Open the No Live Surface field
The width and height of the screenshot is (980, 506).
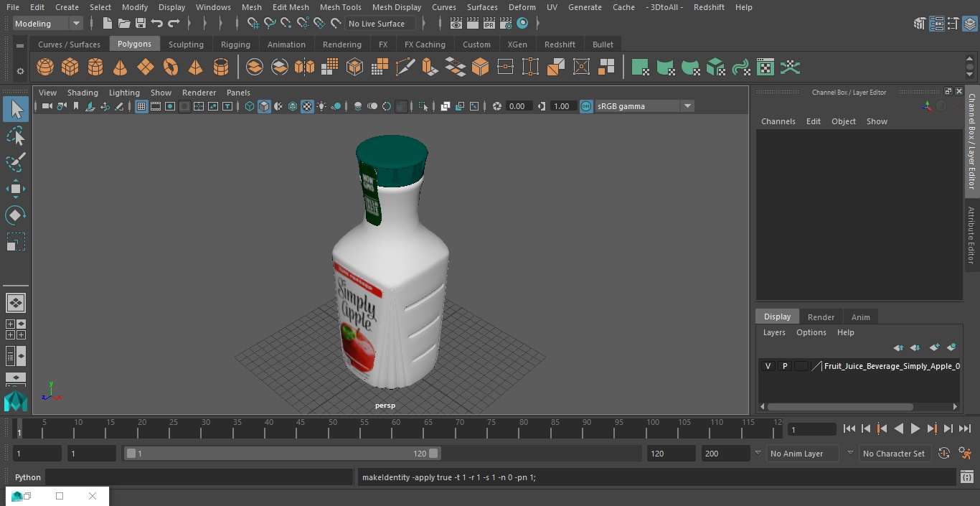[380, 24]
